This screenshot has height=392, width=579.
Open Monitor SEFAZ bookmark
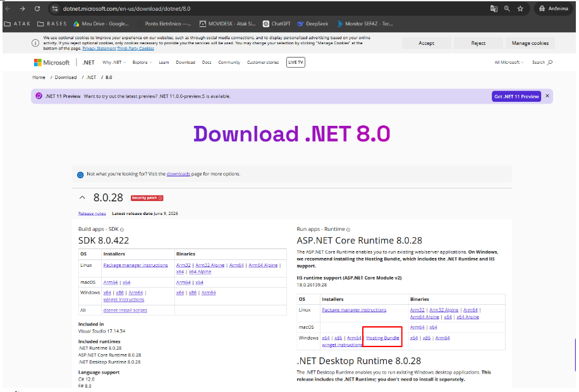point(365,23)
